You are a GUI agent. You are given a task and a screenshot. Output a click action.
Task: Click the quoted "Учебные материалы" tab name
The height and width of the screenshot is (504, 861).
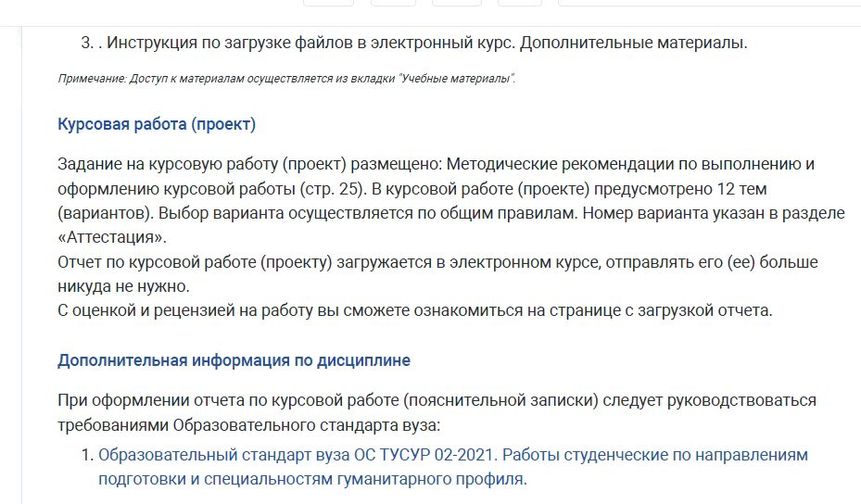456,80
